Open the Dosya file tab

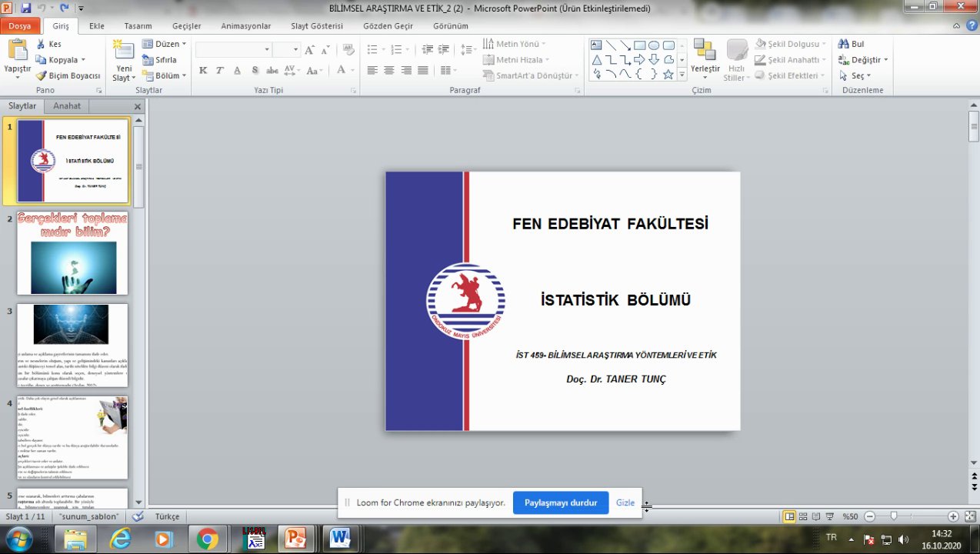[20, 25]
